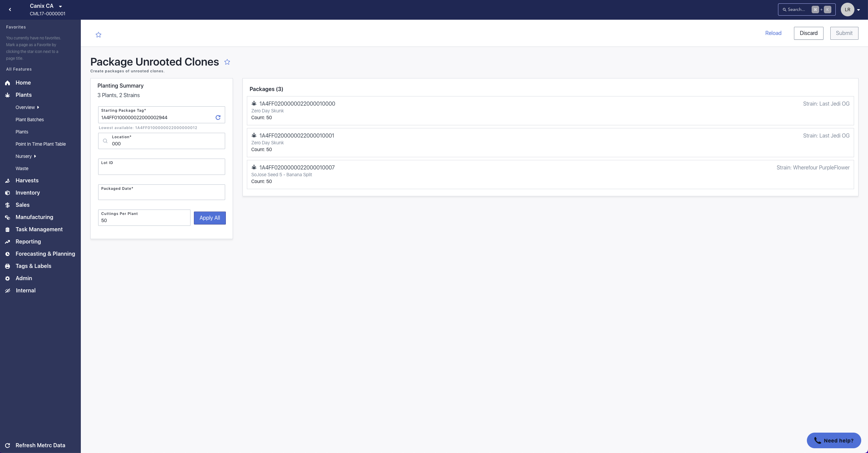Image resolution: width=868 pixels, height=453 pixels.
Task: Open Reporting in the sidebar
Action: pyautogui.click(x=28, y=241)
